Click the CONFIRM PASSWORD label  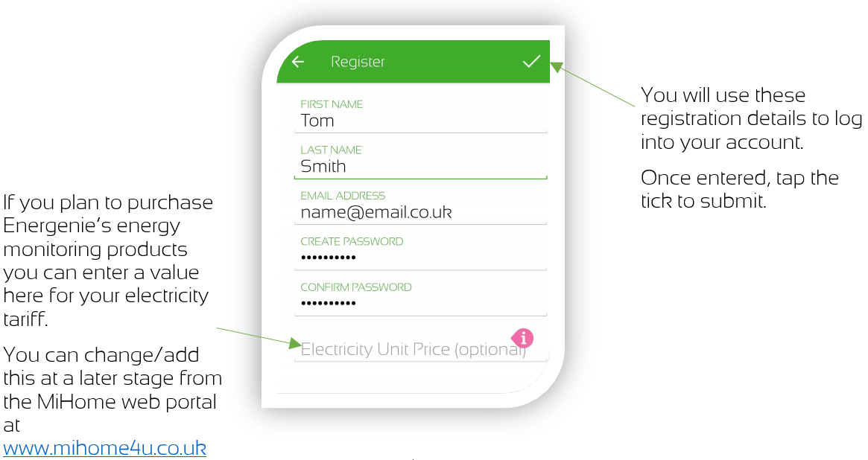(356, 287)
